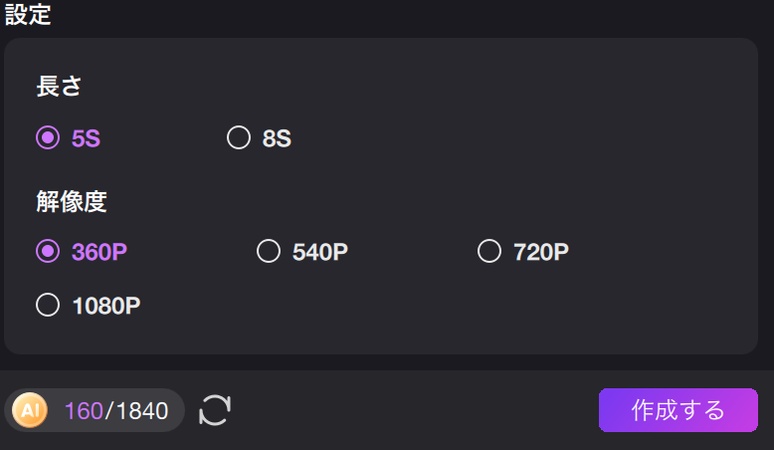Refresh the credit balance with the circular arrows icon
774x450 pixels.
point(215,410)
